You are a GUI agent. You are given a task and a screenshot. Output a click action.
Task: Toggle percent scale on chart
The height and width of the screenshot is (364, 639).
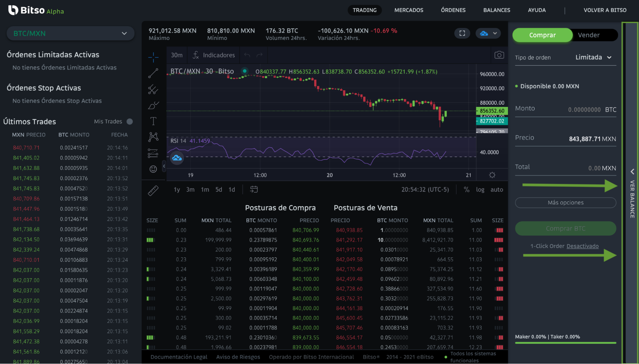click(467, 189)
